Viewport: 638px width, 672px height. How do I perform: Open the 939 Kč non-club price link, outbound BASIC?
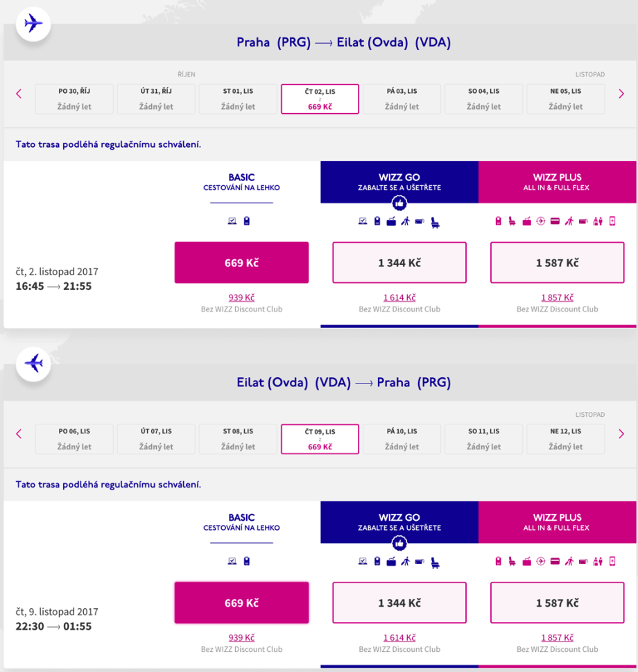[x=241, y=298]
